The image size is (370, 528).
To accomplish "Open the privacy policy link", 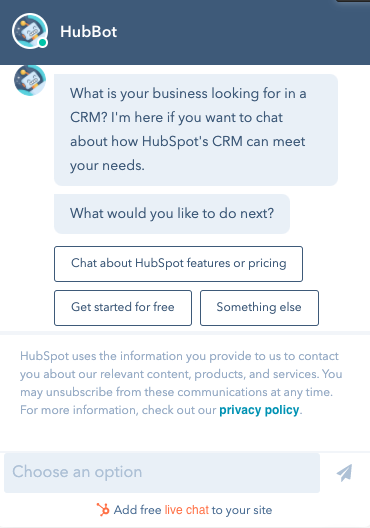I will [x=259, y=410].
